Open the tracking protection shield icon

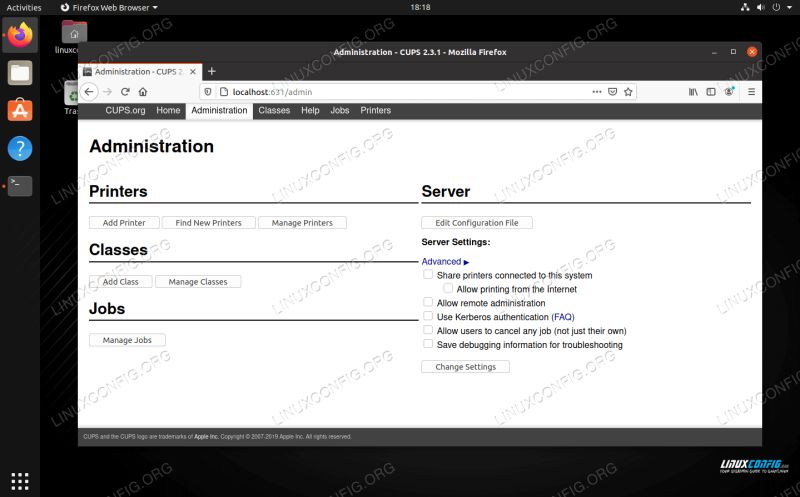pos(208,92)
